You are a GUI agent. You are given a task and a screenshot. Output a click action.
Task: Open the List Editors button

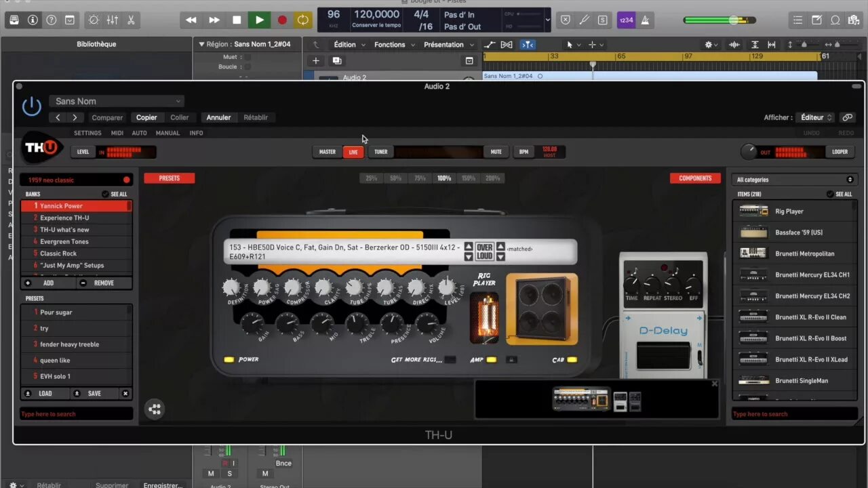tap(798, 20)
